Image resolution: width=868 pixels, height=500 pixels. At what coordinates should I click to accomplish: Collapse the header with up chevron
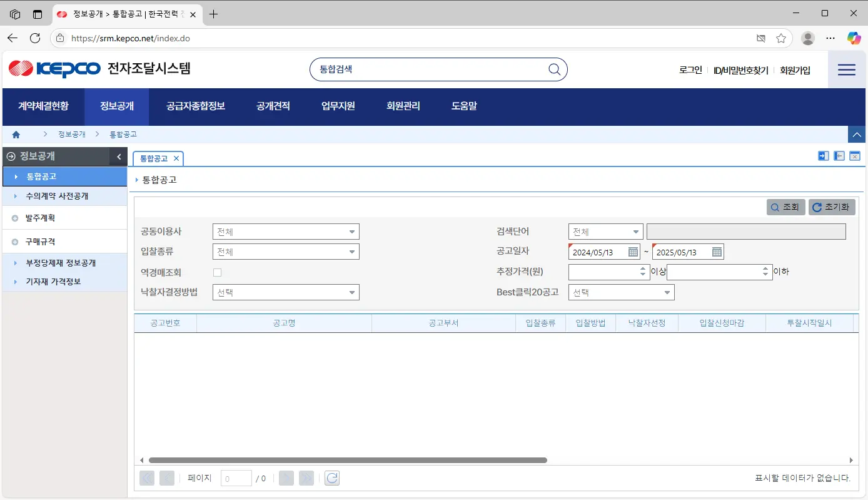tap(857, 135)
